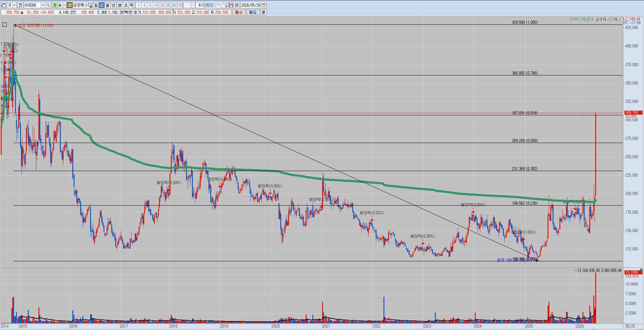Click the 배당락(0,00%) marker near 2023
This screenshot has width=644, height=330.
tap(422, 236)
